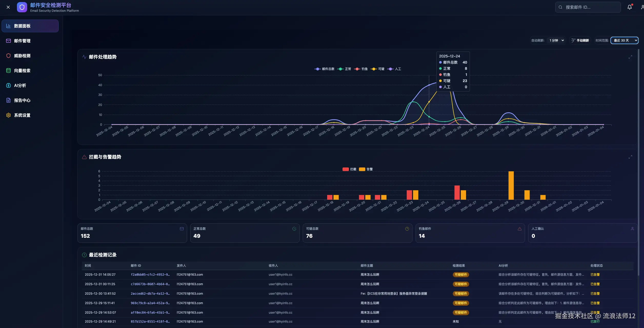Toggle the 邮件总数 series in the chart legend
Viewport: 644px width, 328px height.
(x=324, y=69)
